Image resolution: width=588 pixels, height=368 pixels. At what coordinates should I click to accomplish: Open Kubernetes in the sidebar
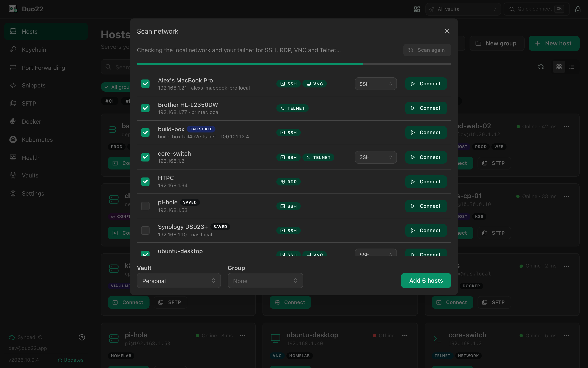pos(46,140)
